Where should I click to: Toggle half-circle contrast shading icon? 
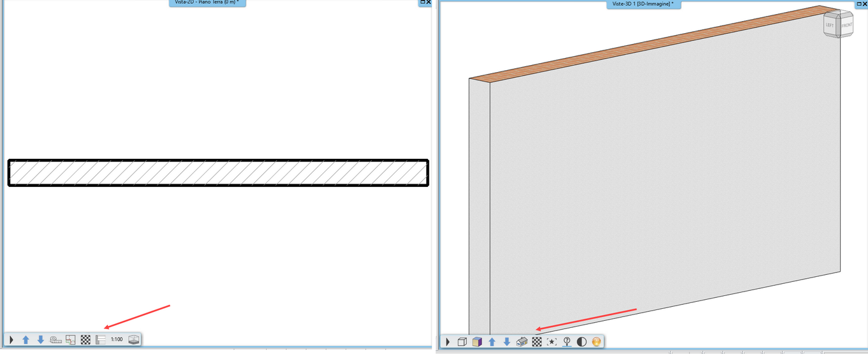(582, 342)
